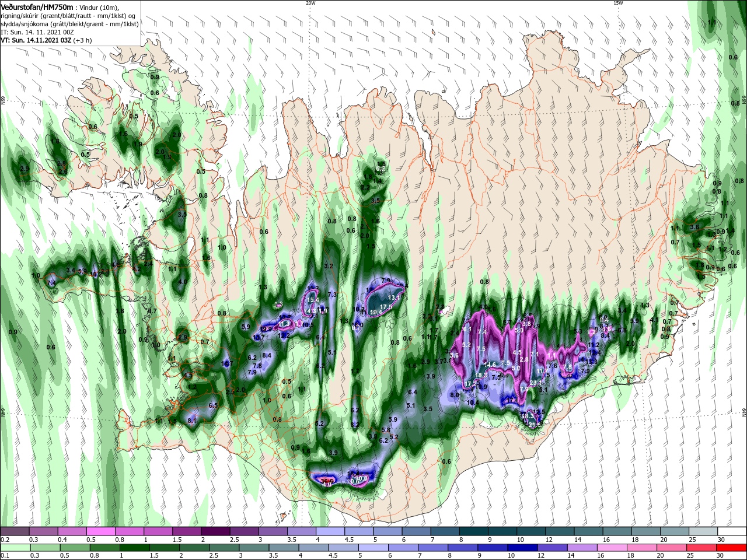Image resolution: width=747 pixels, height=560 pixels.
Task: Click the 15W longitude label
Action: [618, 3]
